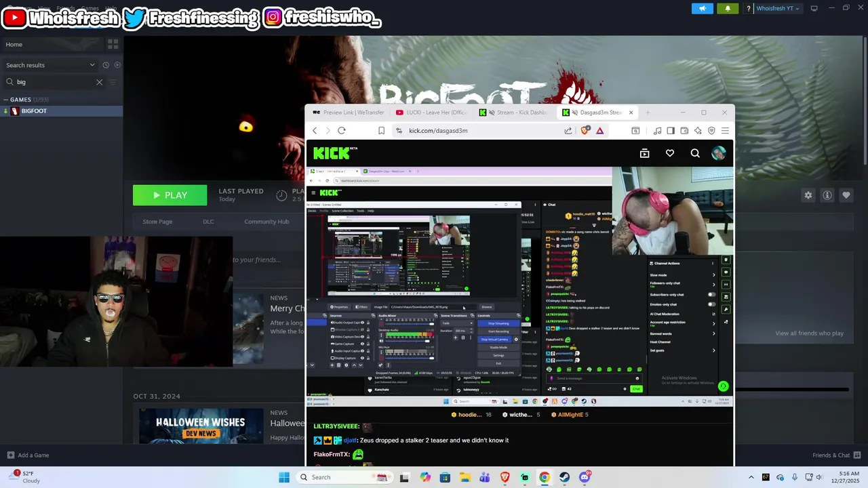The width and height of the screenshot is (868, 488).
Task: Click the Windows taskbar Search box
Action: click(344, 477)
